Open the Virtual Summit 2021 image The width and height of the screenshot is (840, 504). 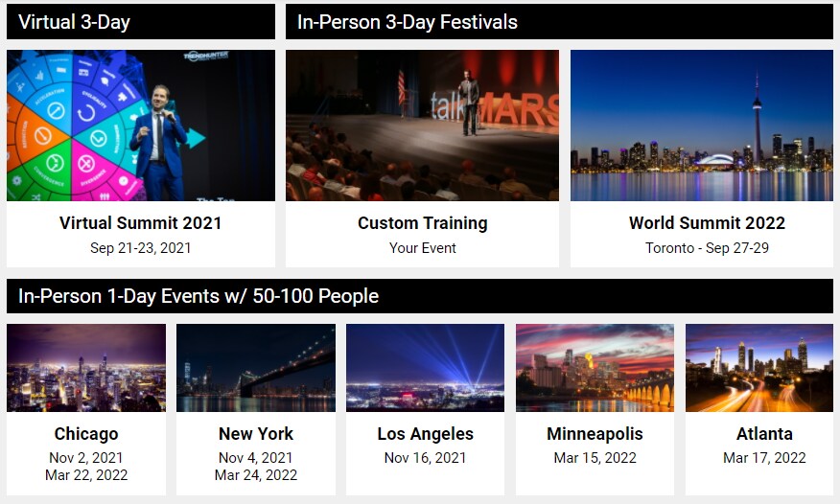141,126
